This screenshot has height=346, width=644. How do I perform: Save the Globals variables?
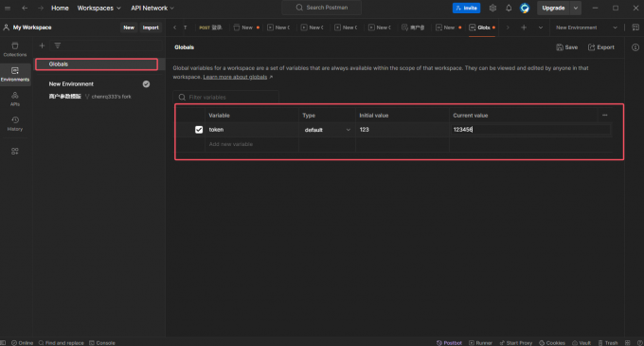(566, 47)
